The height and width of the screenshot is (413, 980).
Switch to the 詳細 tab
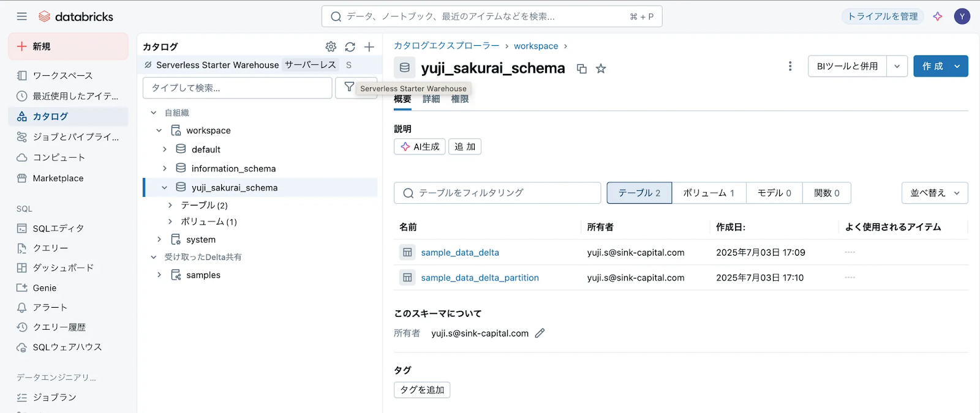coord(431,99)
